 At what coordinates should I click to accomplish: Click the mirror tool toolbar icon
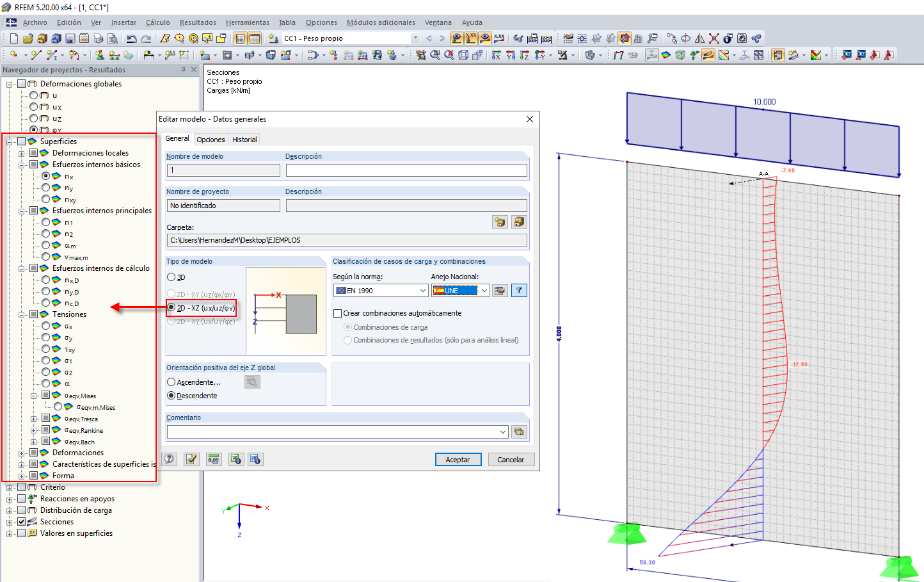(700, 38)
